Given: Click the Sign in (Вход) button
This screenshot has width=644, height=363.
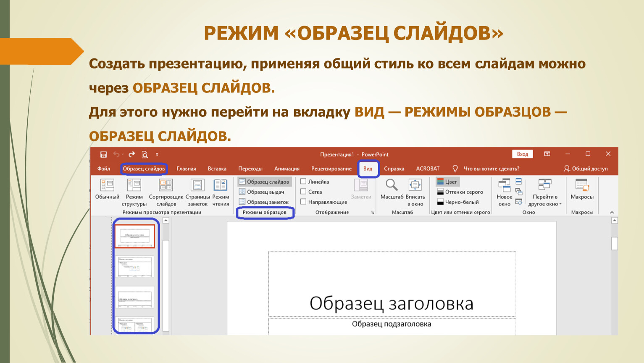Looking at the screenshot, I should [522, 154].
